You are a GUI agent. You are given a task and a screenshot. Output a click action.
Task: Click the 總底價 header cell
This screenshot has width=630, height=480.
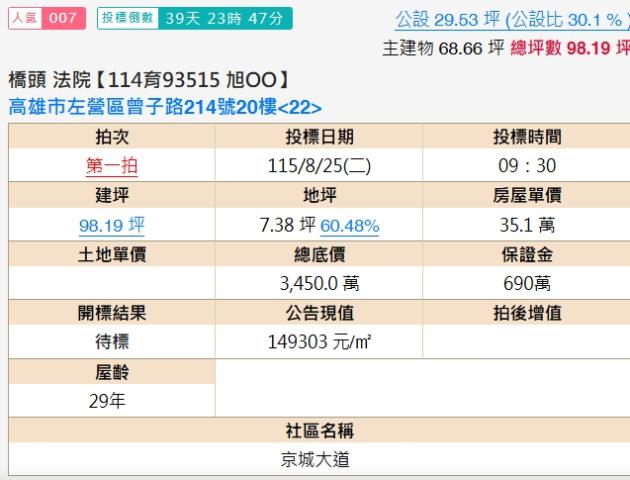319,254
